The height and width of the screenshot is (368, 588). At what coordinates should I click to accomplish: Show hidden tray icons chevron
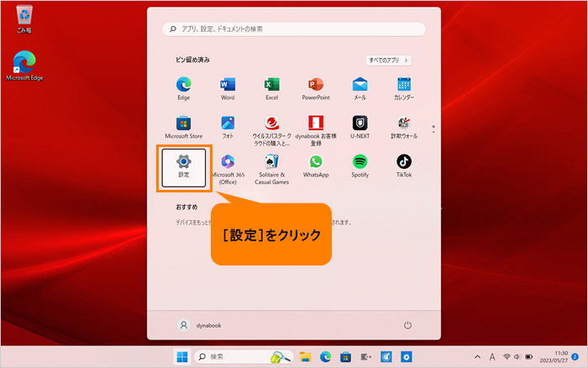tap(477, 357)
